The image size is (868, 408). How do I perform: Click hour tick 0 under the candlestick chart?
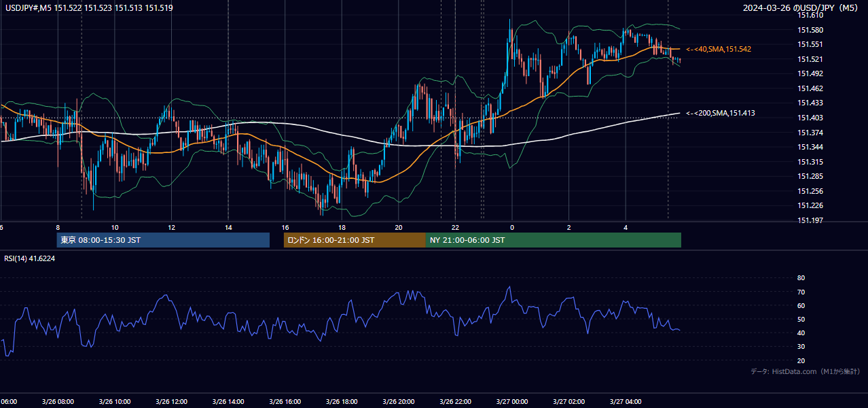(512, 227)
